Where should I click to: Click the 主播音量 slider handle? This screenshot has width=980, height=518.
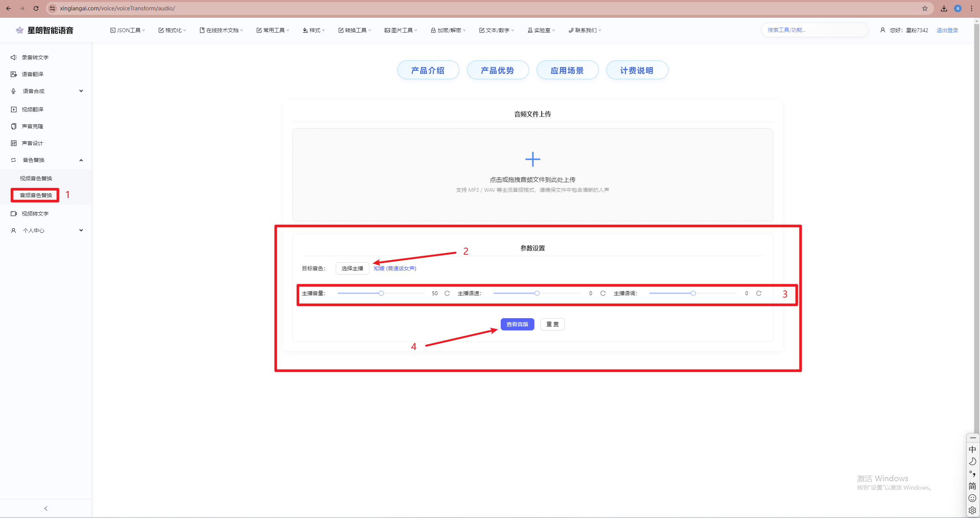point(381,293)
